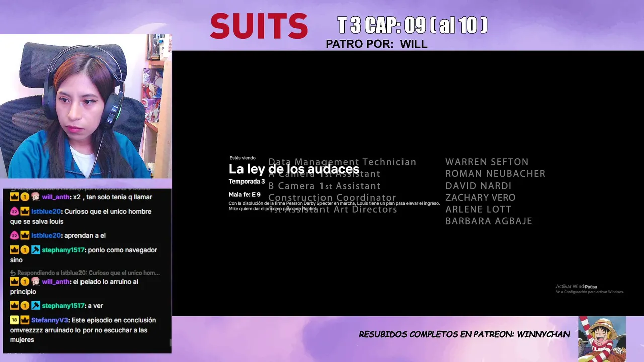This screenshot has width=644, height=362.
Task: Click the reply arrow icon before "Respondiendo a lstblue20"
Action: [x=13, y=273]
